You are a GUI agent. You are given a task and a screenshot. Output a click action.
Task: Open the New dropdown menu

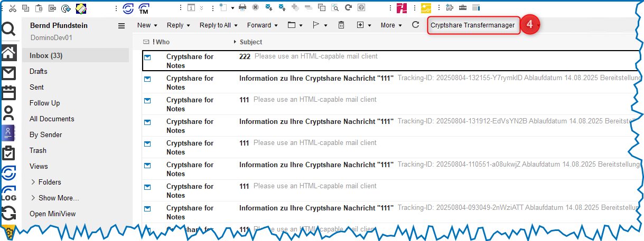coord(147,25)
